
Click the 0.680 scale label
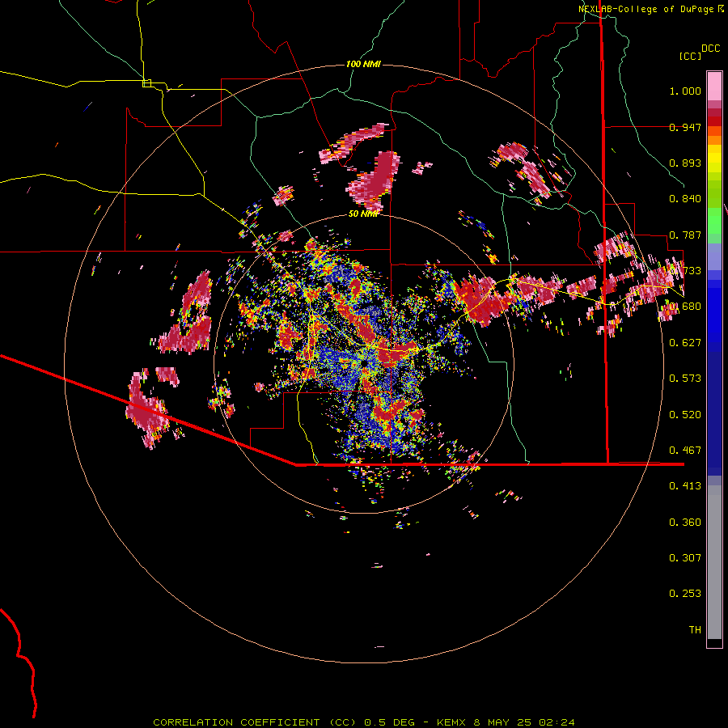pos(685,307)
